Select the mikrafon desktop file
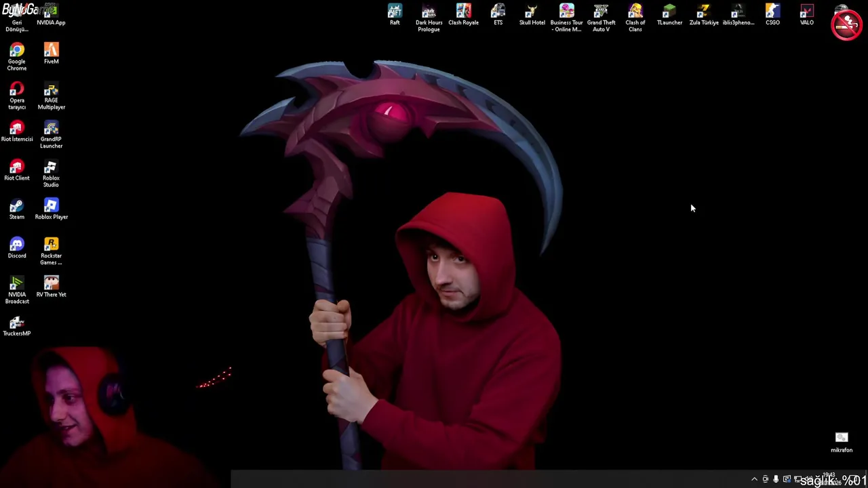This screenshot has width=868, height=488. pyautogui.click(x=842, y=442)
